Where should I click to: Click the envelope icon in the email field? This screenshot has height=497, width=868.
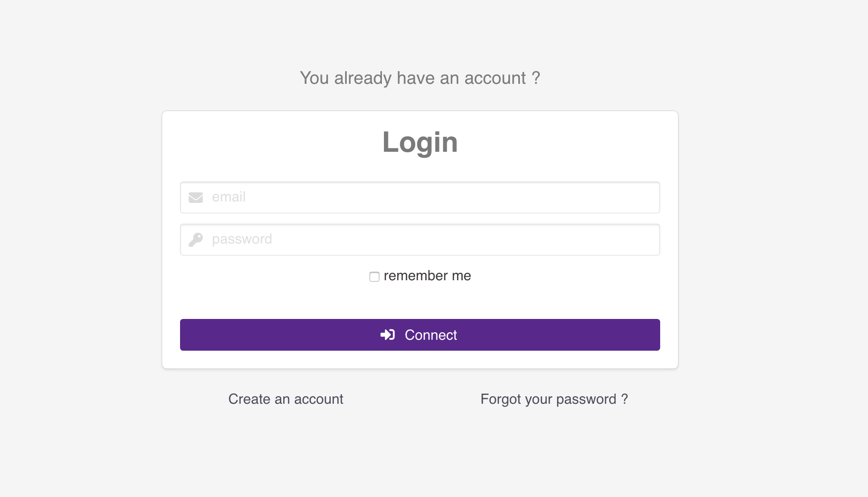pyautogui.click(x=195, y=197)
